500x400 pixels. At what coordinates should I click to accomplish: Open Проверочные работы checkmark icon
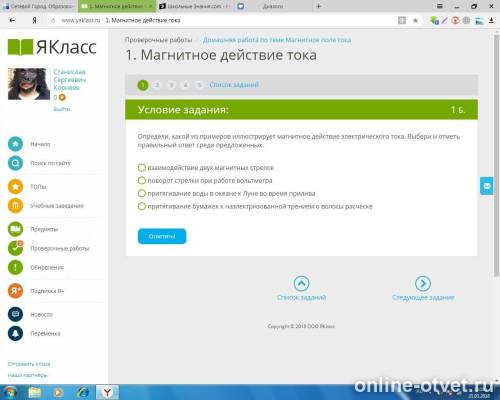tap(15, 248)
